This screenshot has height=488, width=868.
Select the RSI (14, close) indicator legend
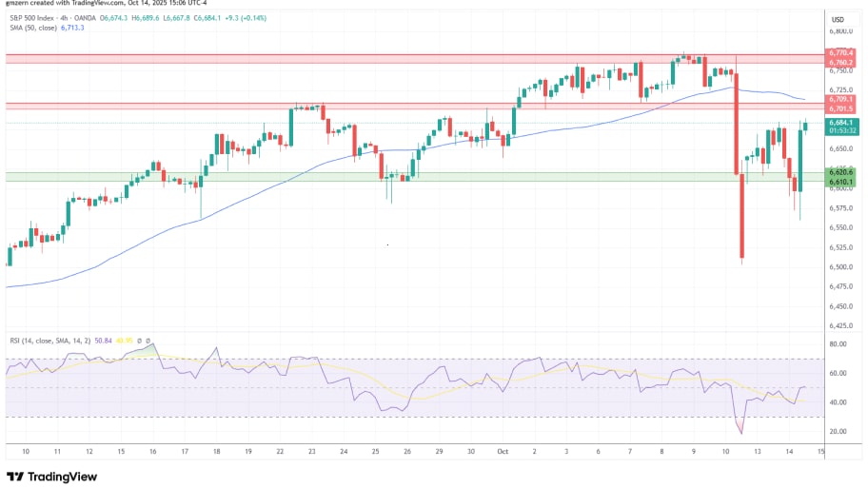49,340
